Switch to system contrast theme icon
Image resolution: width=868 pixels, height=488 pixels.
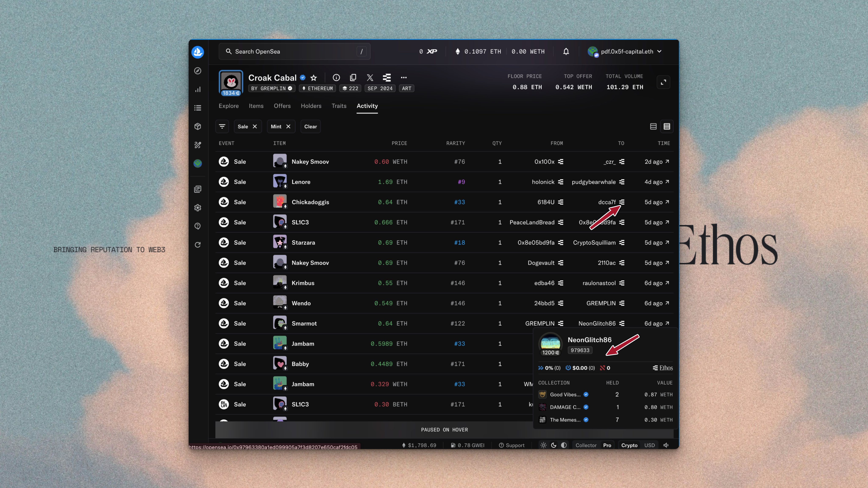point(564,445)
